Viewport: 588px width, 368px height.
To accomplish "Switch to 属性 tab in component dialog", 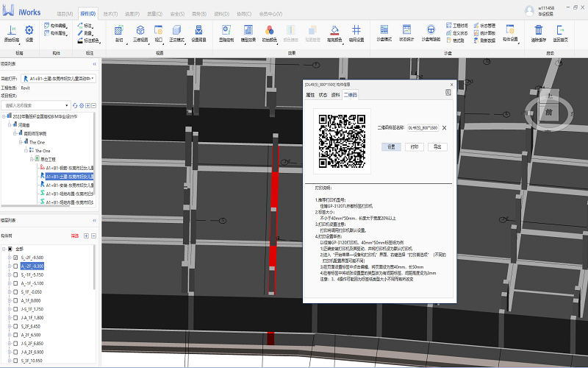I will [310, 95].
